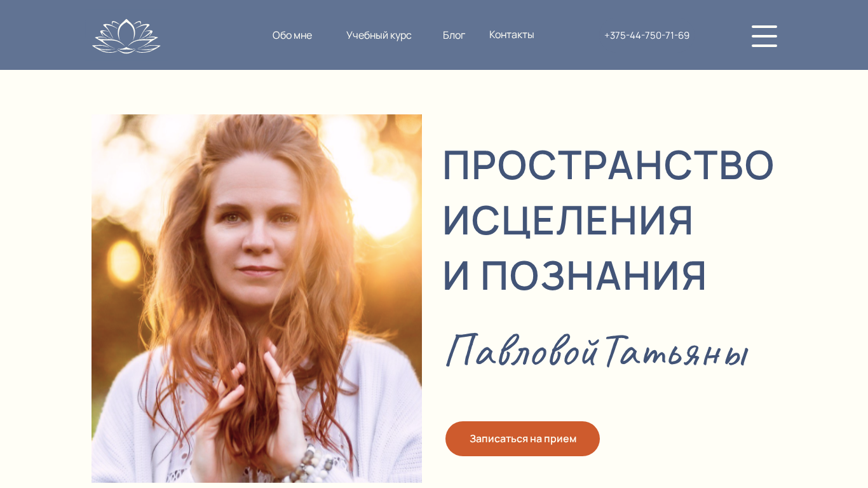Click the portrait photo of Tatyana
This screenshot has width=868, height=488.
(x=257, y=299)
